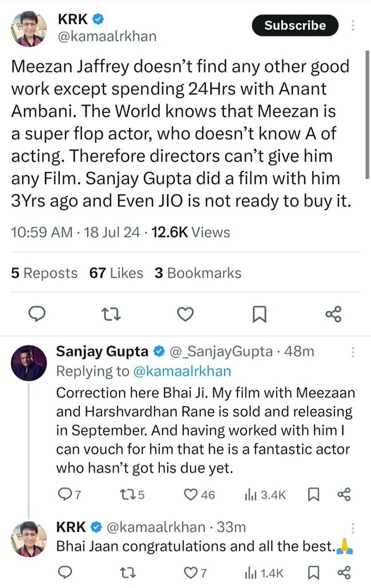Reply to KRK's main post
Image resolution: width=371 pixels, height=588 pixels.
coord(36,314)
